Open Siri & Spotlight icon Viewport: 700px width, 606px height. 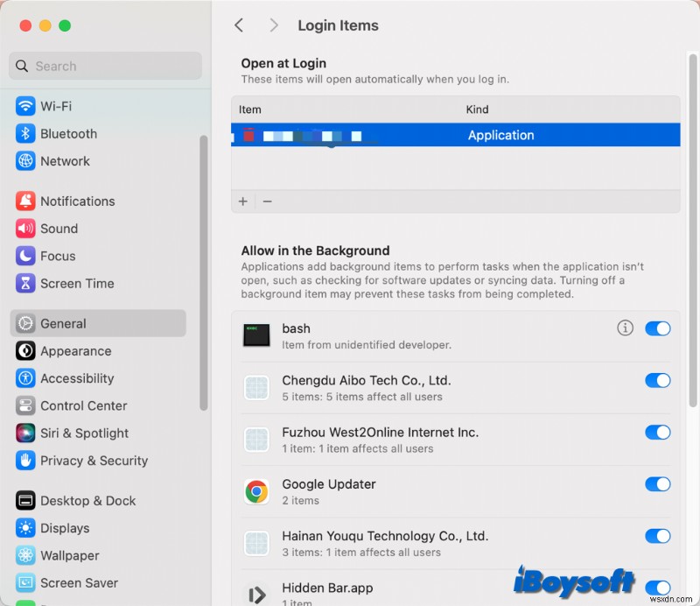25,433
